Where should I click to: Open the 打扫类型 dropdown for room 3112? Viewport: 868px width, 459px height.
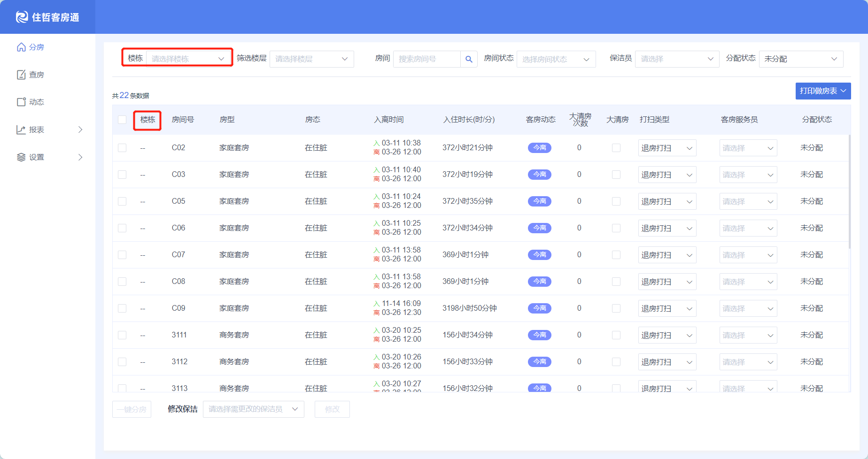pyautogui.click(x=667, y=362)
